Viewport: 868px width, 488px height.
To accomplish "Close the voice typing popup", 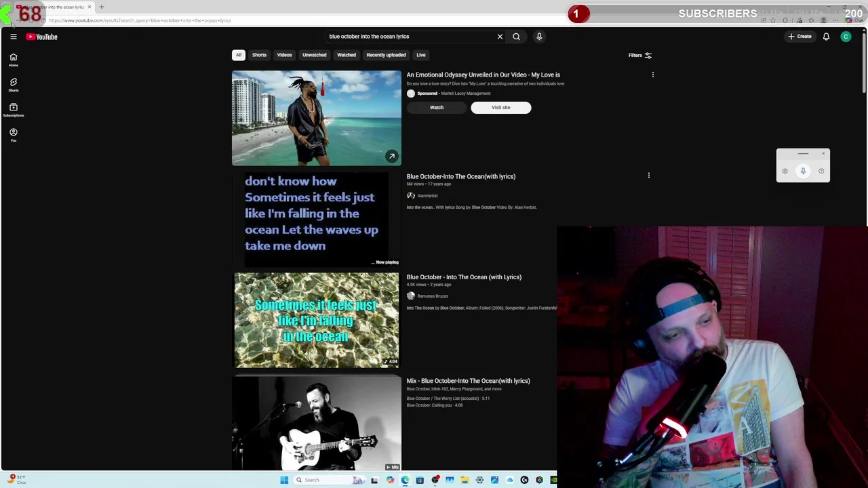I will pyautogui.click(x=823, y=153).
